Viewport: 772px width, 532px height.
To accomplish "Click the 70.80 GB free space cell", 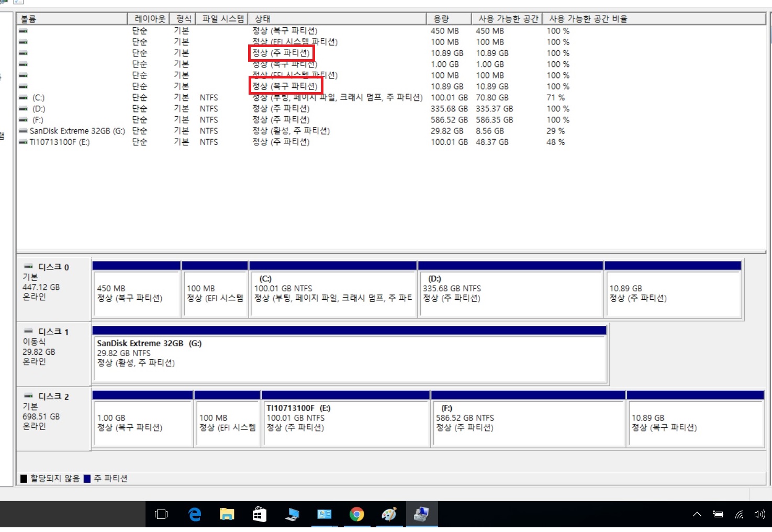I will point(492,97).
